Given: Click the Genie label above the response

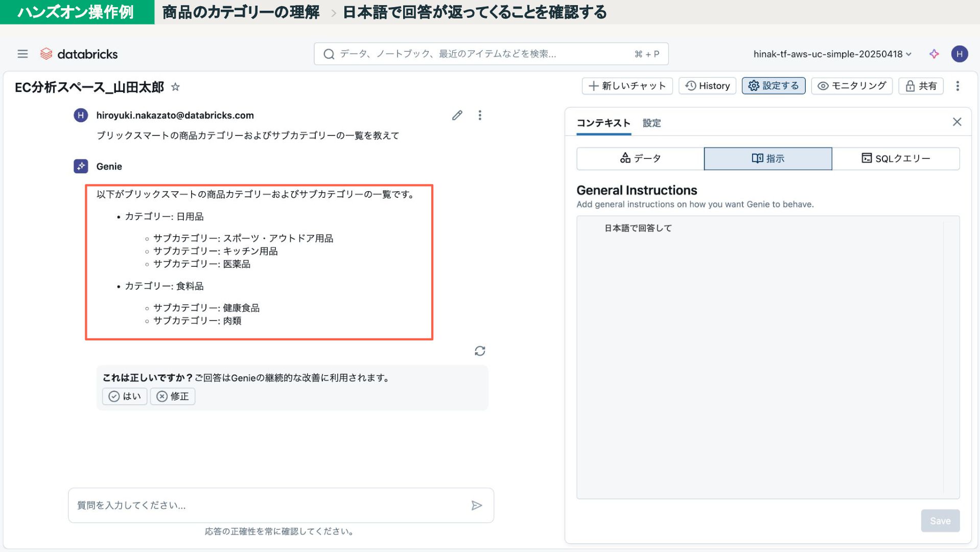Looking at the screenshot, I should pyautogui.click(x=109, y=167).
